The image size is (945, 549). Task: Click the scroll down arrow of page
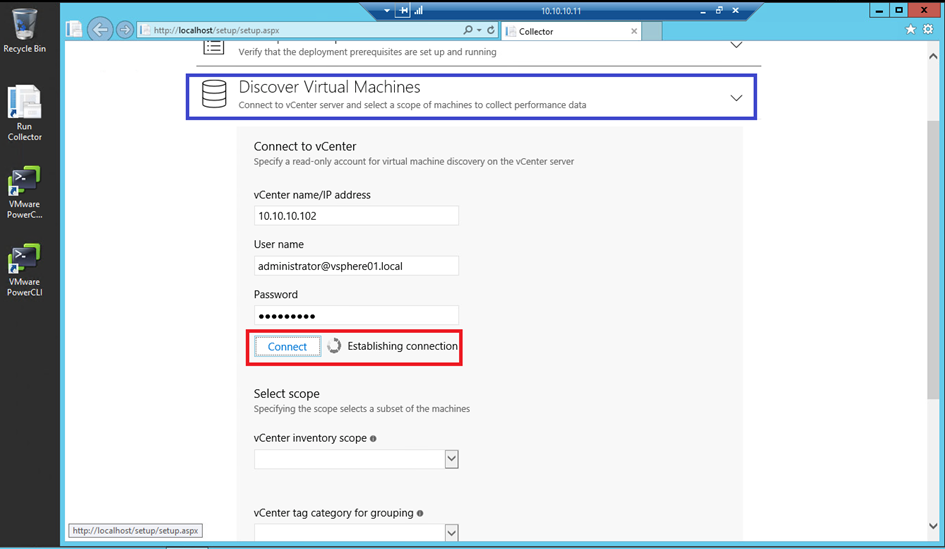click(x=933, y=526)
